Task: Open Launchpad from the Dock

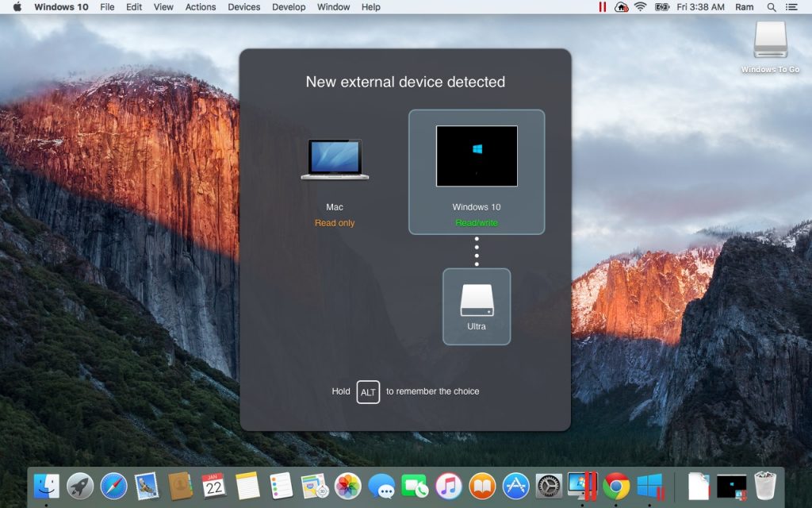Action: [x=79, y=487]
